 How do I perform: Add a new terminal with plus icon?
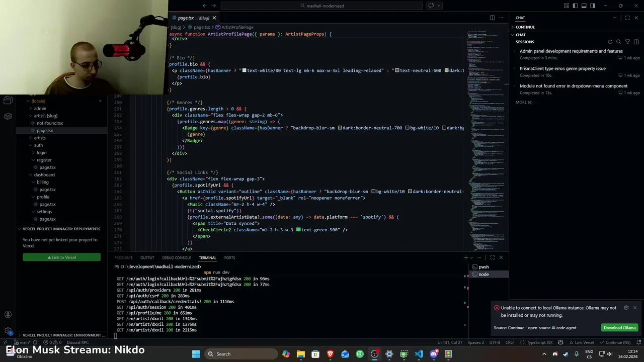click(465, 257)
